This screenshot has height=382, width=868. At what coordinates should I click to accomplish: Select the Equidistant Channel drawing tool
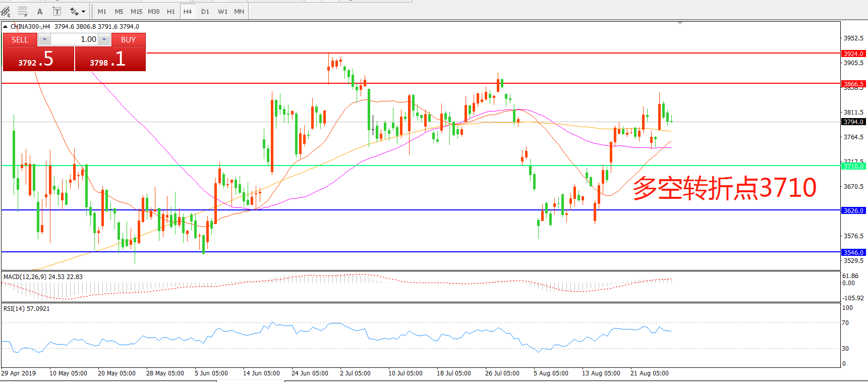[x=6, y=11]
